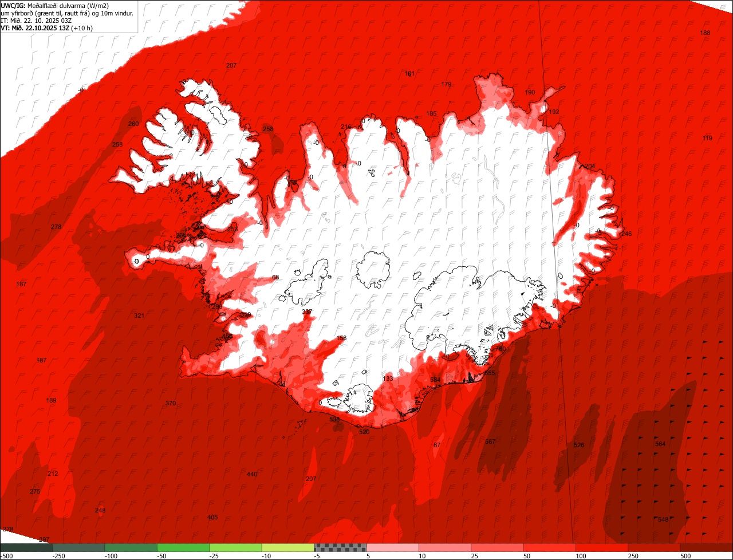The image size is (733, 560).
Task: Click the red legend swatch between 50 and 100
Action: (x=550, y=547)
